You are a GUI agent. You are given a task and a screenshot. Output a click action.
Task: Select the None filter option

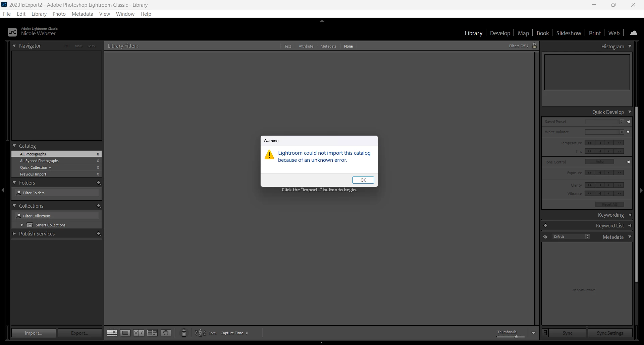coord(348,46)
